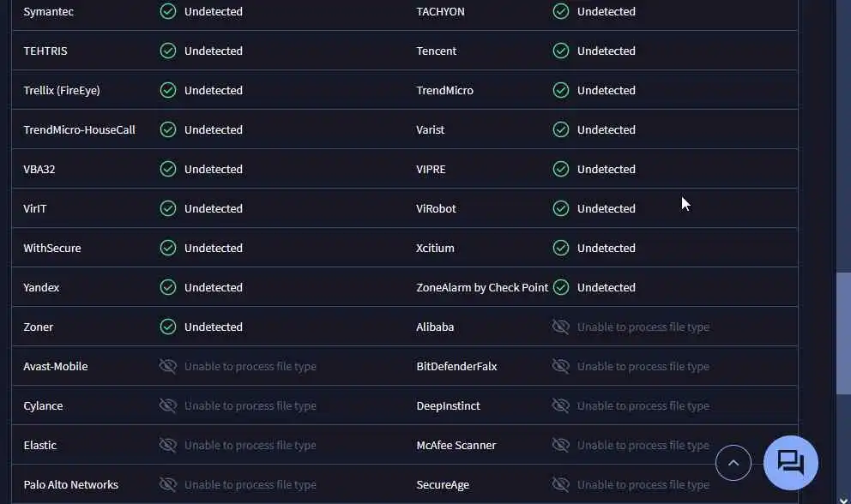The image size is (851, 504).
Task: Click the check icon in the Zoner row
Action: coord(168,327)
